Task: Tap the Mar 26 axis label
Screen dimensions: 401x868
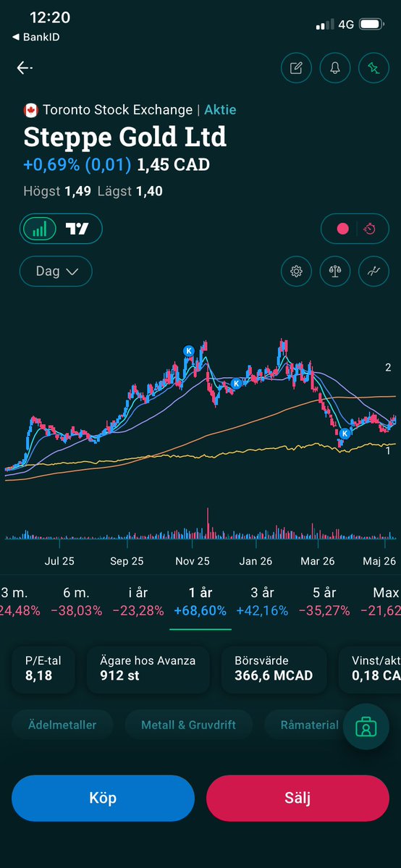Action: point(317,561)
